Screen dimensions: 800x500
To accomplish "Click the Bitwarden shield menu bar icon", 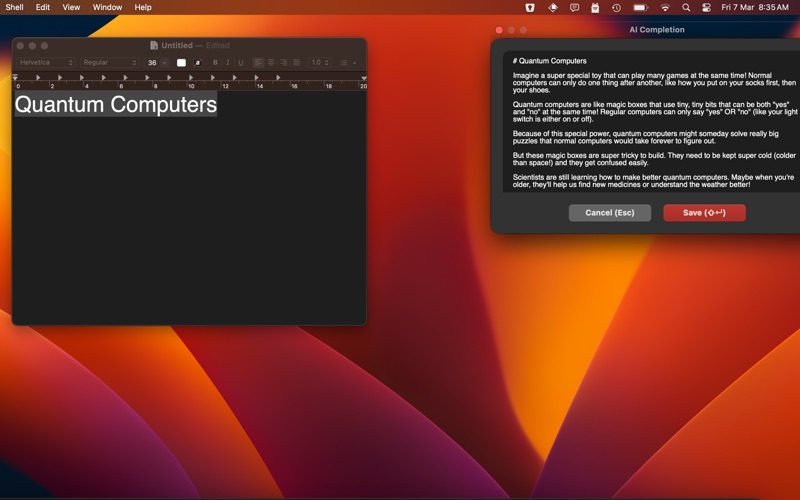I will pos(530,8).
